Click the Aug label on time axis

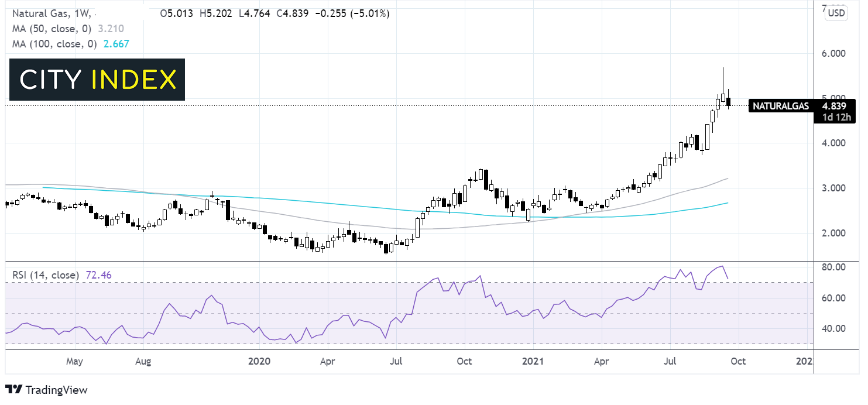point(143,361)
